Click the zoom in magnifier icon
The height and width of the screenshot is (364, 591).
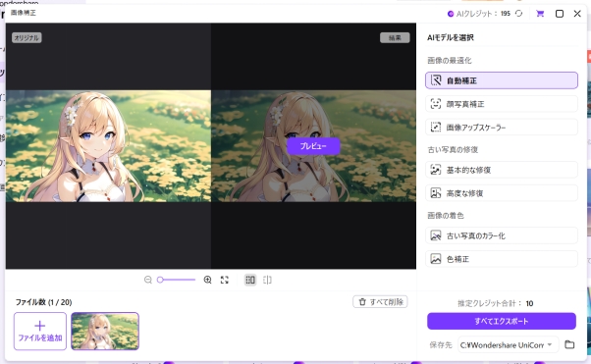click(207, 280)
